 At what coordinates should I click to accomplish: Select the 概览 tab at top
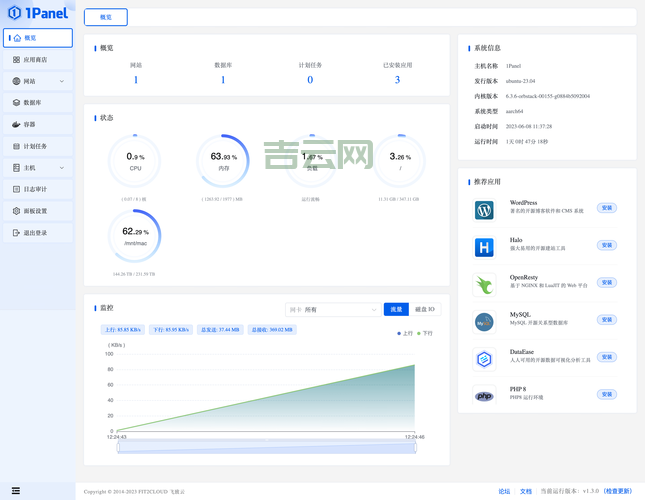106,17
